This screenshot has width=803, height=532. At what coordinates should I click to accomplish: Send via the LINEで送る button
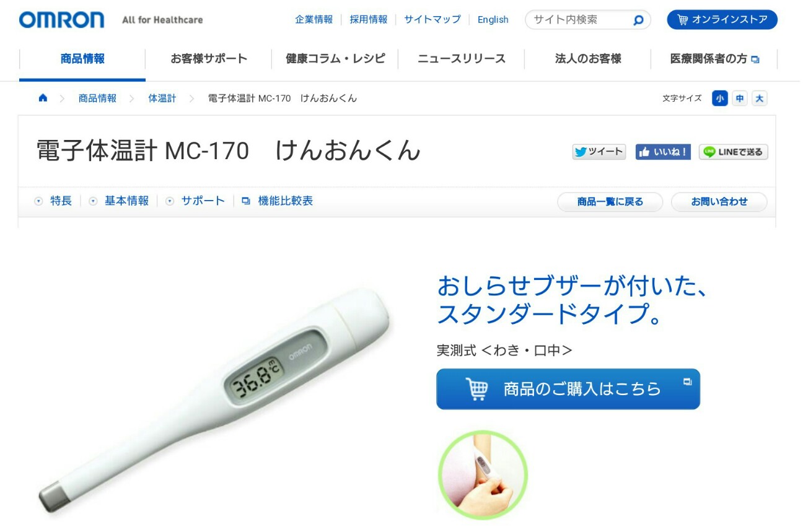click(x=734, y=152)
